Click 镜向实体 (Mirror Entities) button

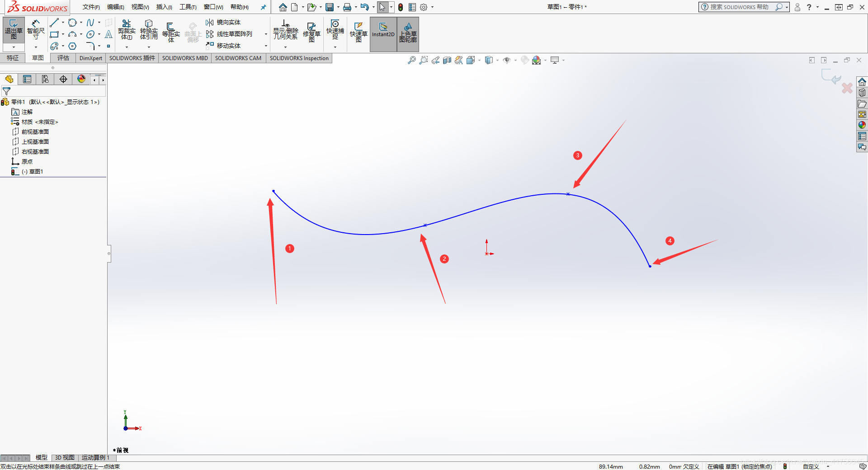[223, 23]
